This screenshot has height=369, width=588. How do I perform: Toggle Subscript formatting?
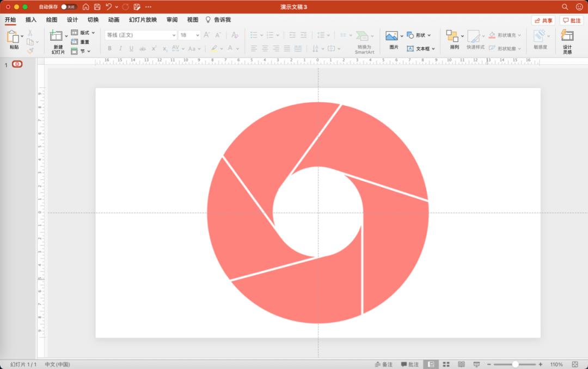tap(164, 48)
